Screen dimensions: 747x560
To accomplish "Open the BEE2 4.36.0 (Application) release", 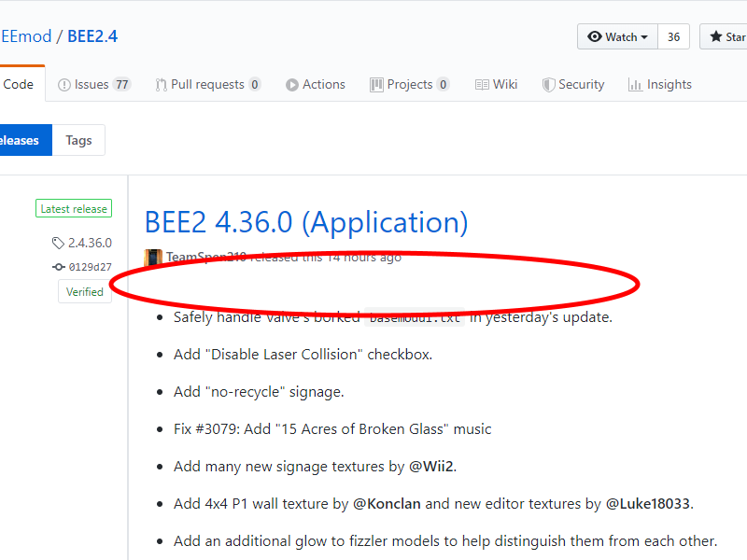I will (x=306, y=222).
